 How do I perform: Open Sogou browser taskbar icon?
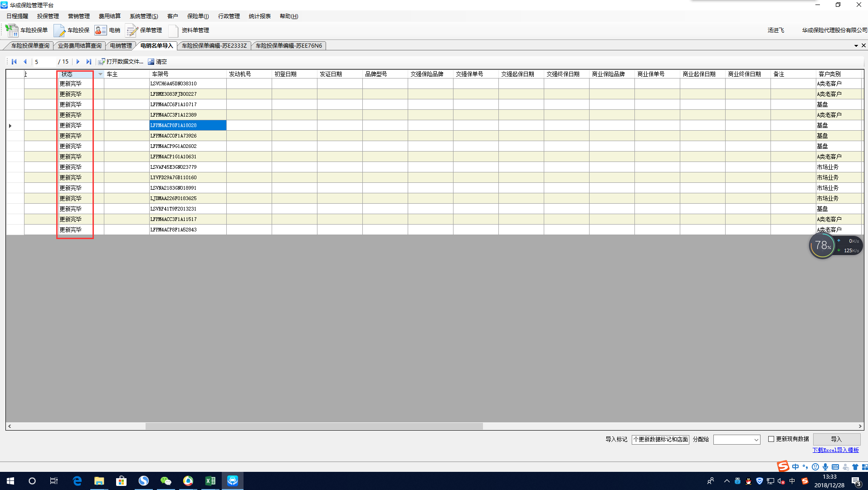tap(143, 481)
